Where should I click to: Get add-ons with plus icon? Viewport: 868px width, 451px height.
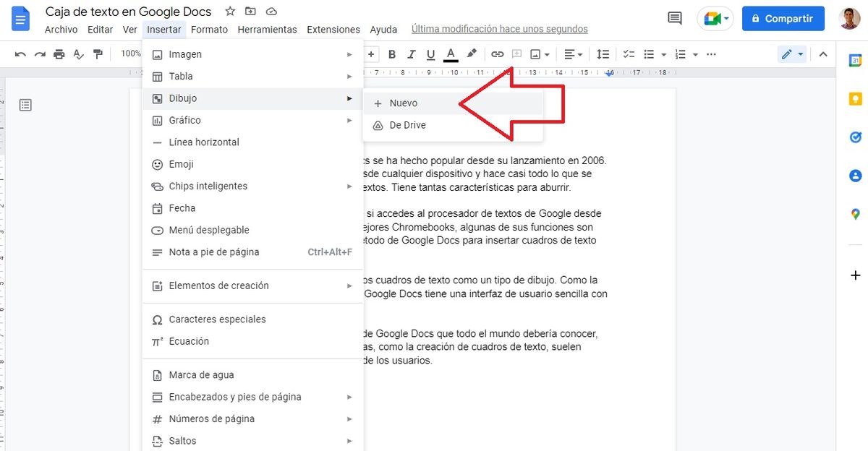coord(855,275)
